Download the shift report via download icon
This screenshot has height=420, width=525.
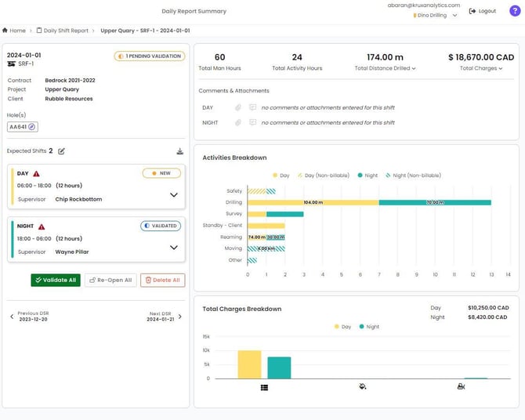tap(179, 151)
